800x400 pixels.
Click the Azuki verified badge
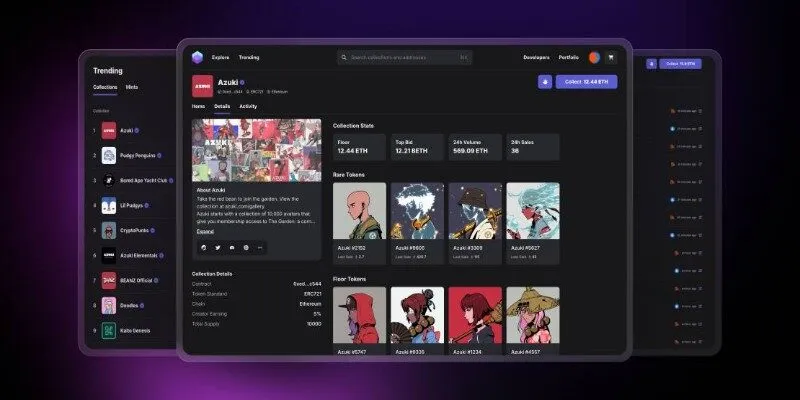(x=242, y=82)
